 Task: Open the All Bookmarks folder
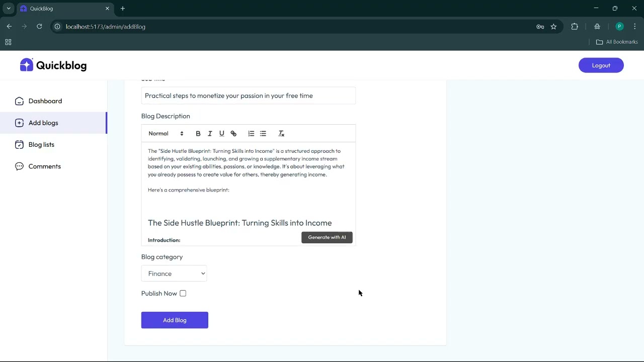(617, 42)
